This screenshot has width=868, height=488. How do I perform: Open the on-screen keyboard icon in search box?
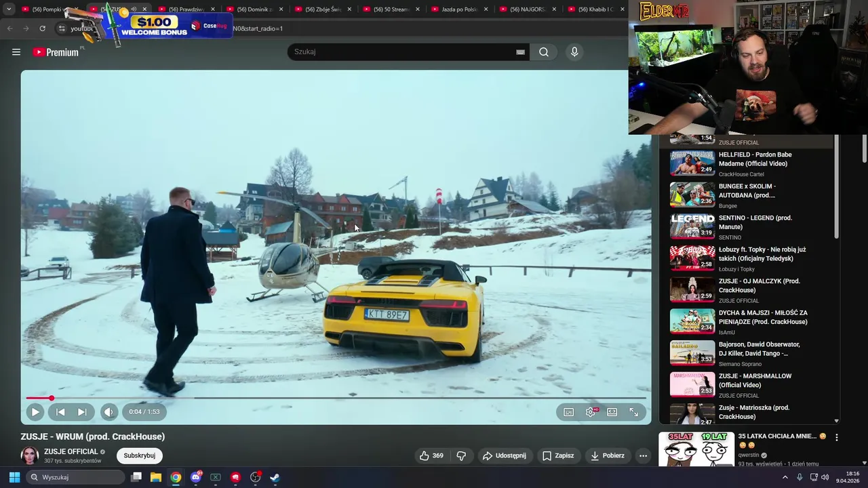coord(520,52)
